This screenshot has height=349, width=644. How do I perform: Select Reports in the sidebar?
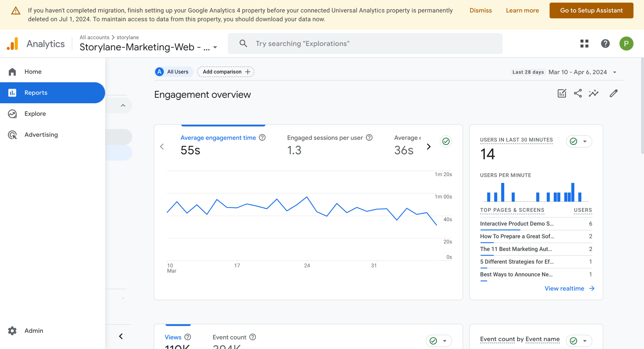(53, 93)
